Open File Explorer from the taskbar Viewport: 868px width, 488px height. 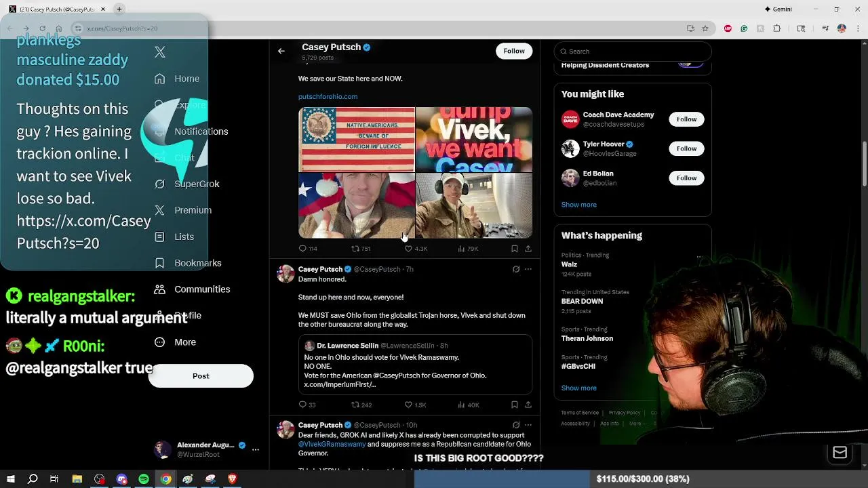(x=77, y=479)
